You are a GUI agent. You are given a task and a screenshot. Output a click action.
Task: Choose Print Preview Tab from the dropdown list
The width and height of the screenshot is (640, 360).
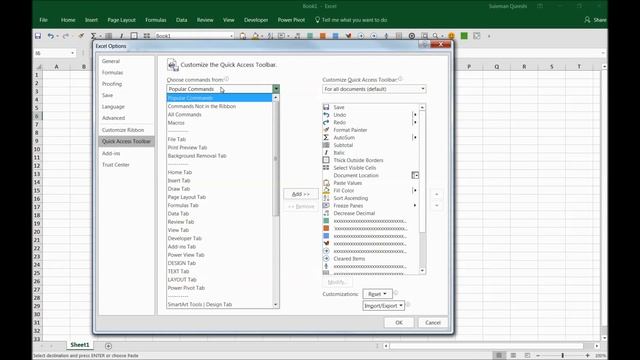click(x=187, y=147)
